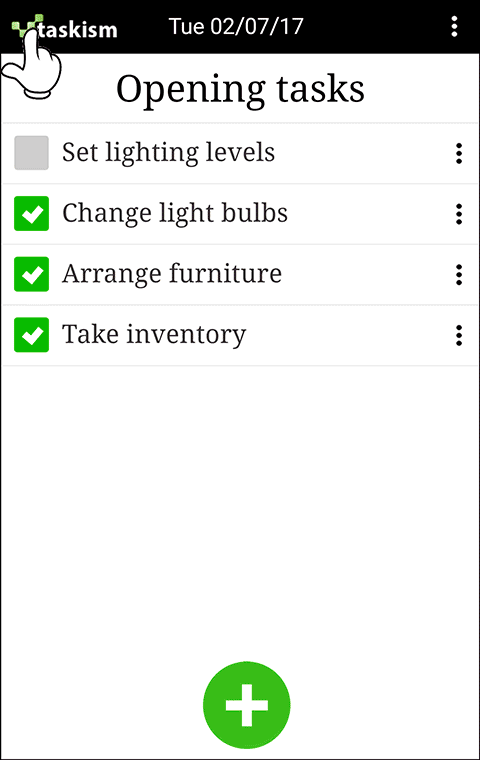Open options for Take inventory
This screenshot has width=480, height=760.
coord(459,335)
